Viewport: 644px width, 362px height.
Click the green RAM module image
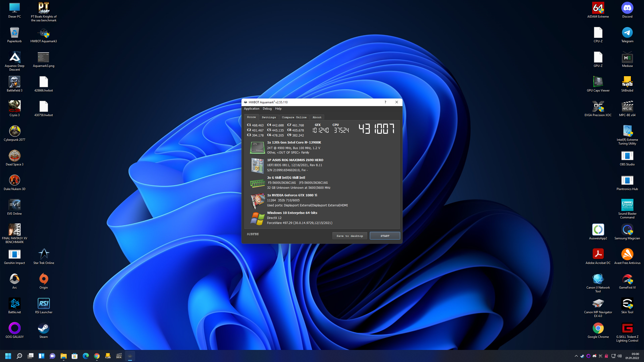pos(257,183)
